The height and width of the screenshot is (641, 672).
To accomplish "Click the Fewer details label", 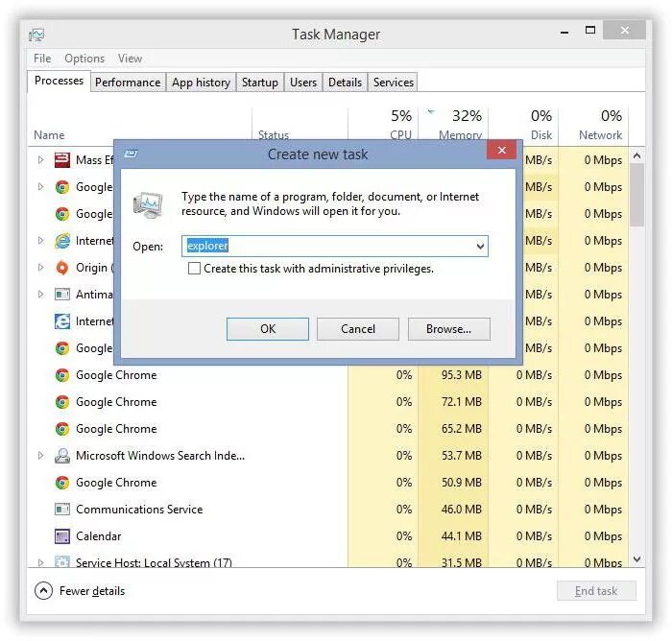I will pyautogui.click(x=92, y=591).
